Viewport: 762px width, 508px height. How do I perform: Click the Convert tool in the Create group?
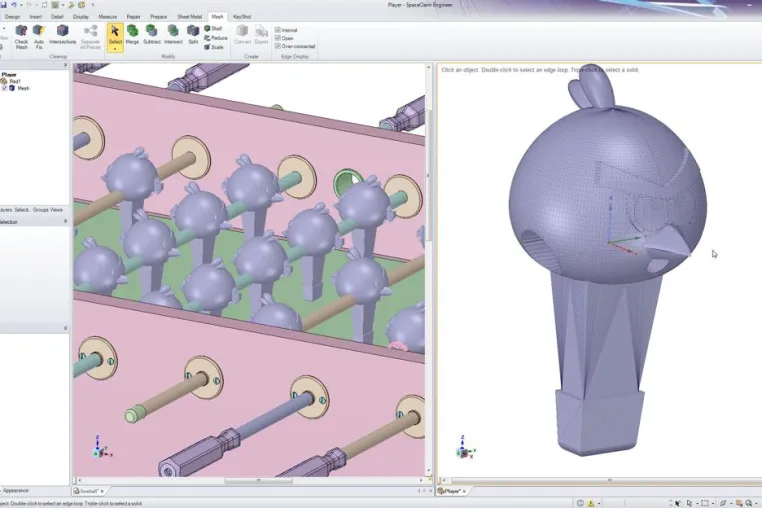[242, 35]
